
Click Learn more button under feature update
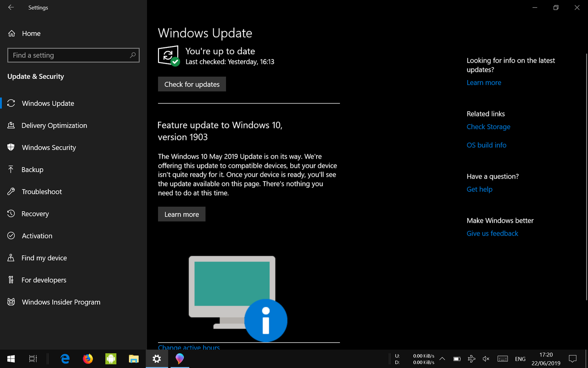click(x=181, y=214)
